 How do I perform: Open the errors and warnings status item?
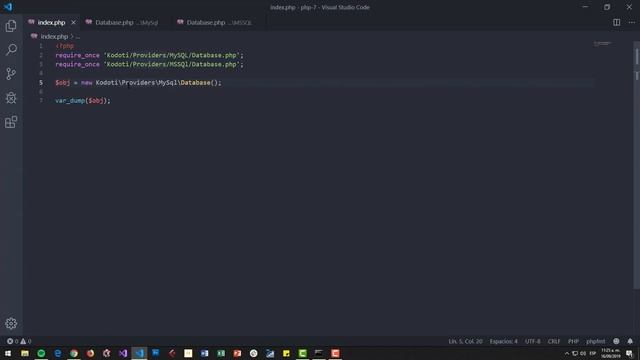(19, 341)
